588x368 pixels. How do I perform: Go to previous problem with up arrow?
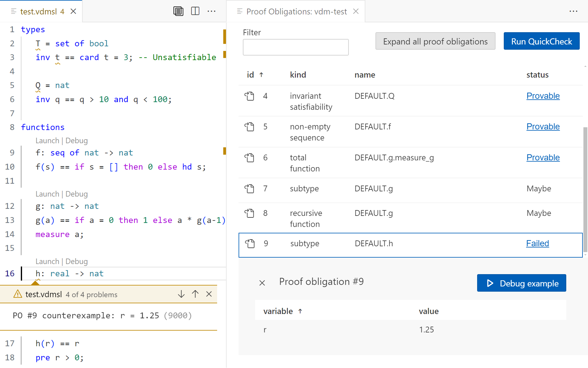195,294
